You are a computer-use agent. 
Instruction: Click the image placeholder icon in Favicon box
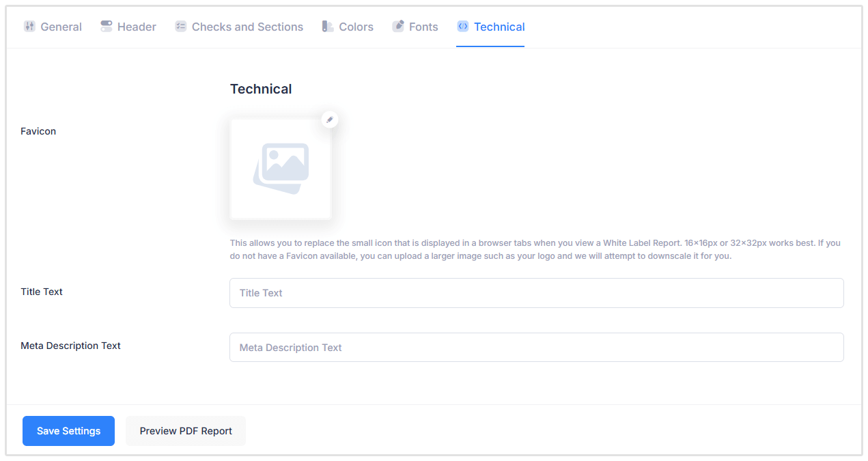(281, 169)
